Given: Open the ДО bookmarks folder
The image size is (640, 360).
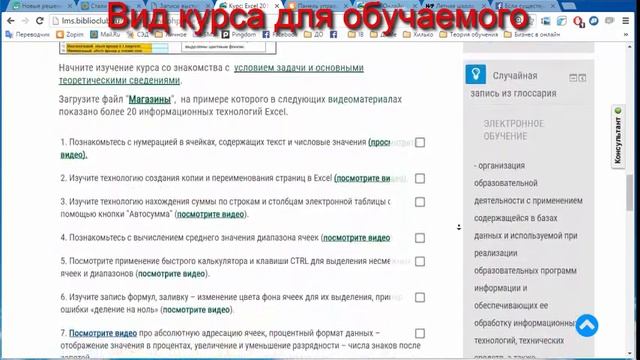Looking at the screenshot, I should (x=313, y=35).
